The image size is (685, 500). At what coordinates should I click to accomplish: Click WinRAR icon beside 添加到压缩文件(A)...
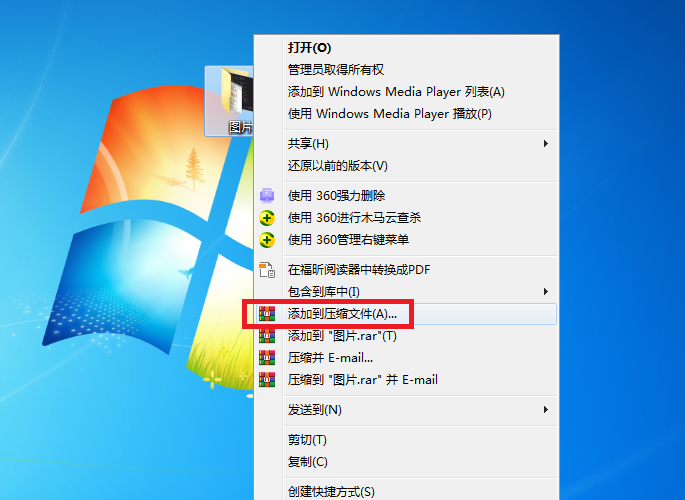click(267, 314)
